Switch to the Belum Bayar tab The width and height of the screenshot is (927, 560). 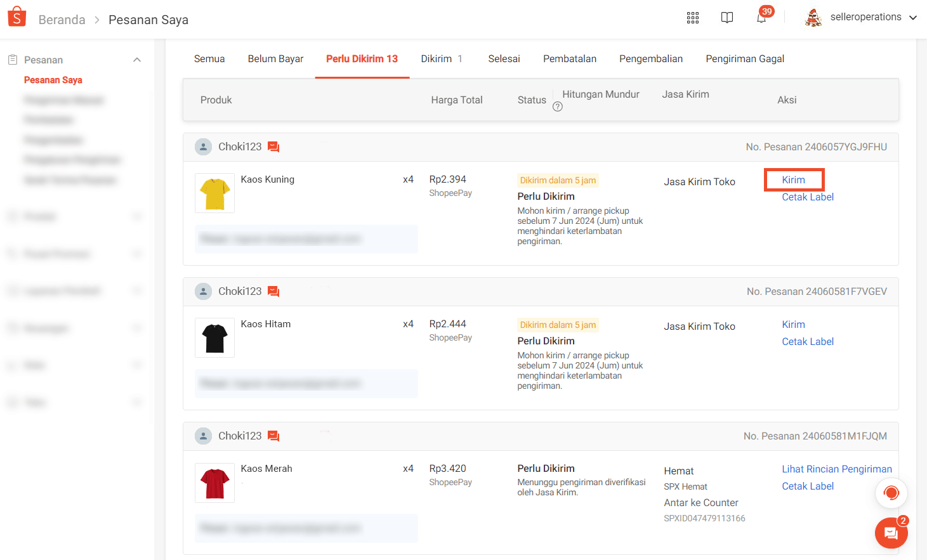(x=275, y=59)
